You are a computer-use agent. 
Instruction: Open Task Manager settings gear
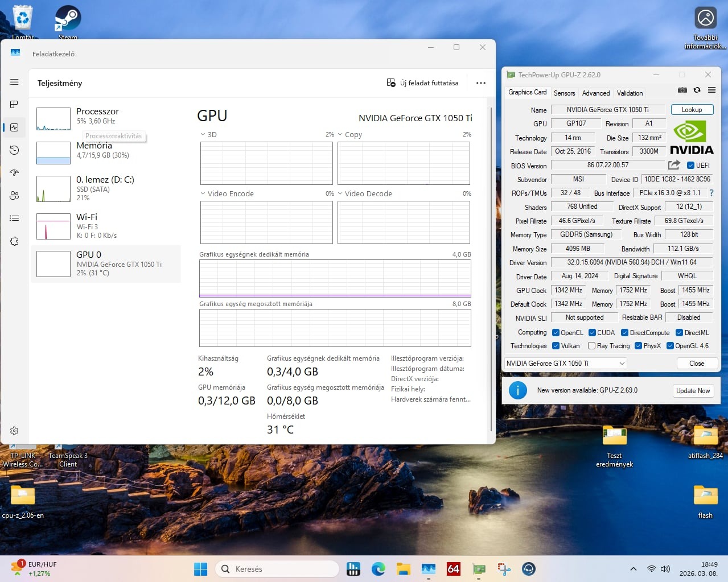(x=14, y=431)
